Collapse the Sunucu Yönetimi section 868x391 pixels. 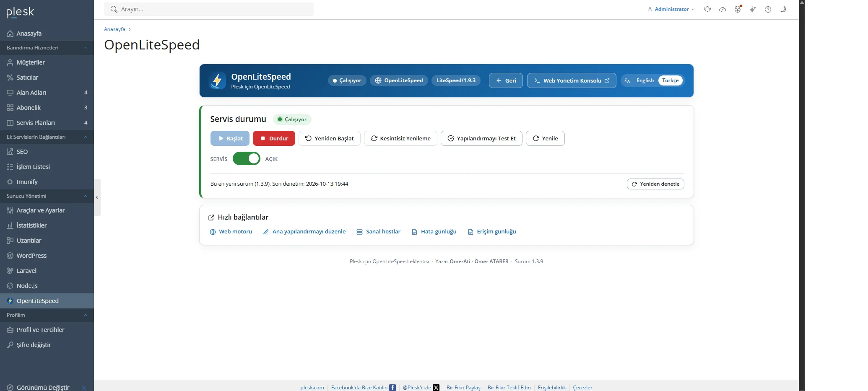point(47,196)
